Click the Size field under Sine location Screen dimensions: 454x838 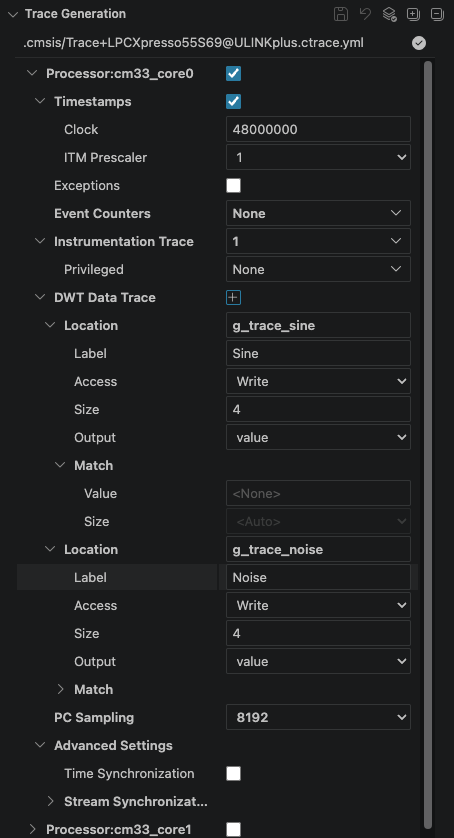(318, 409)
